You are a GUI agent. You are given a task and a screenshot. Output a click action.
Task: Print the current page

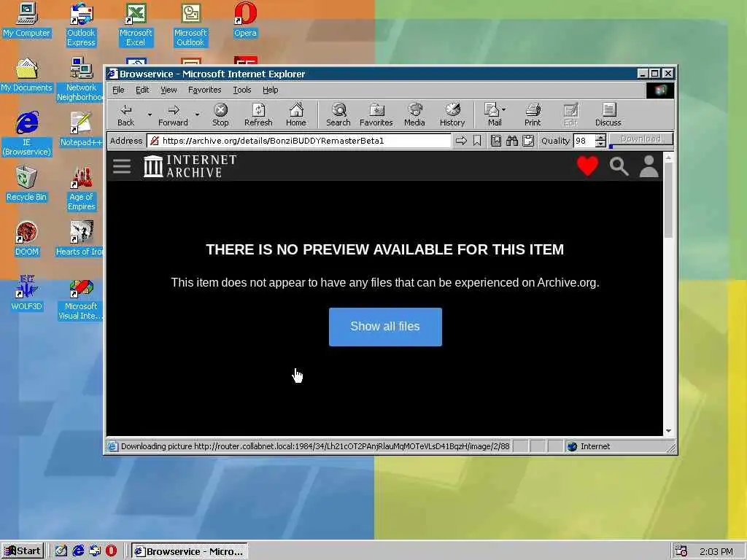533,114
